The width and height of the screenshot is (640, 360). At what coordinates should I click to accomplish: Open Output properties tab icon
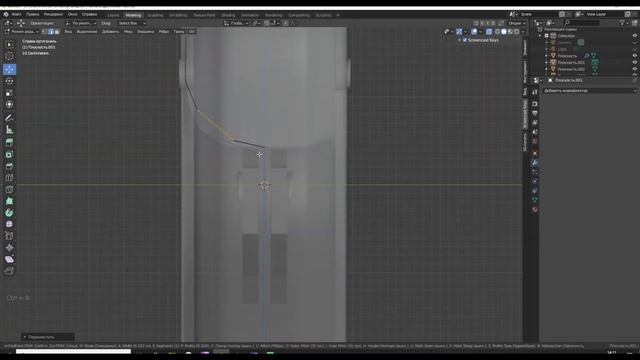point(535,113)
